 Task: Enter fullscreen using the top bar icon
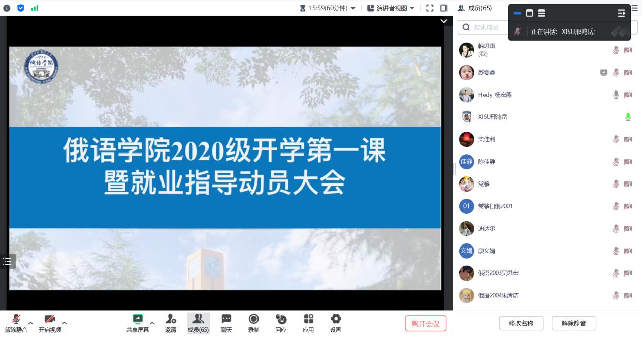coord(430,8)
